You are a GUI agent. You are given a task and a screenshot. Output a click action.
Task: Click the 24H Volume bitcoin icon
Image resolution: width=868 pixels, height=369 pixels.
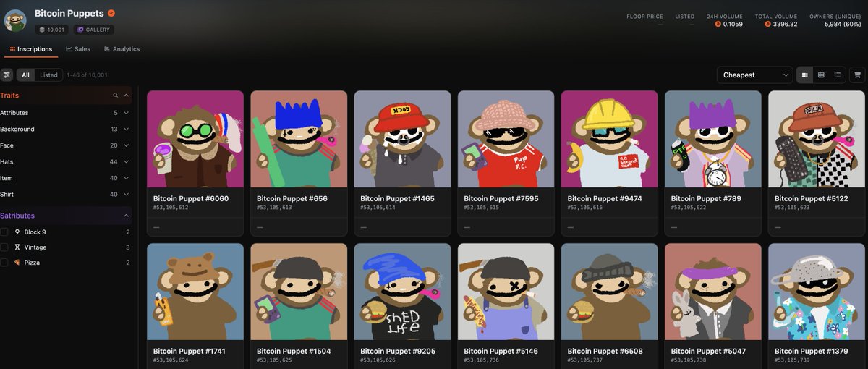point(718,24)
